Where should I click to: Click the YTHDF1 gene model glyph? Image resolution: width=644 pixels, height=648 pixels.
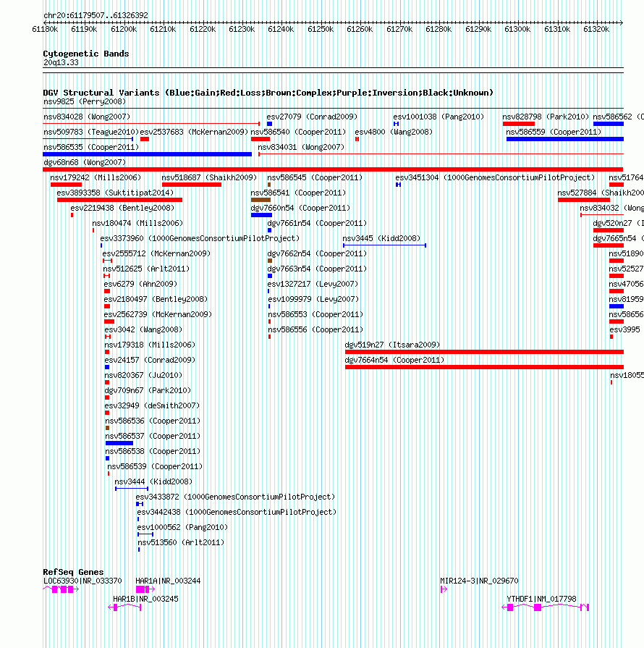click(546, 607)
